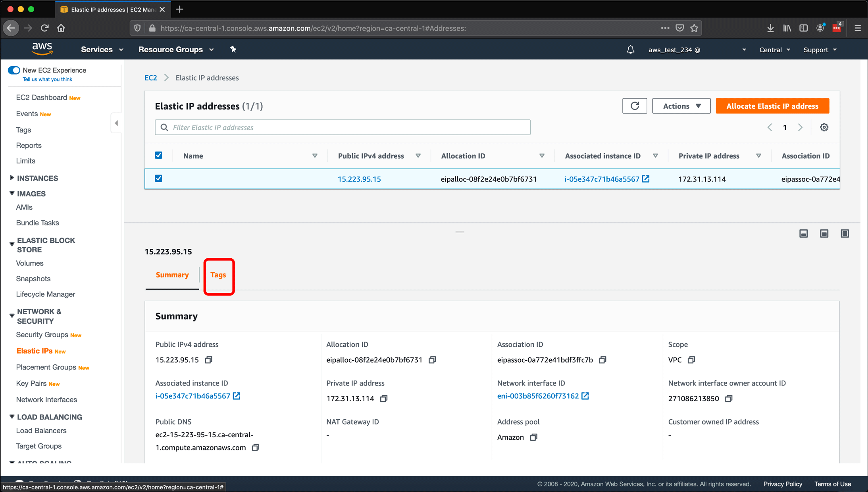Copy the Private IP address 172.31.13.114
The image size is (868, 492).
pos(384,398)
